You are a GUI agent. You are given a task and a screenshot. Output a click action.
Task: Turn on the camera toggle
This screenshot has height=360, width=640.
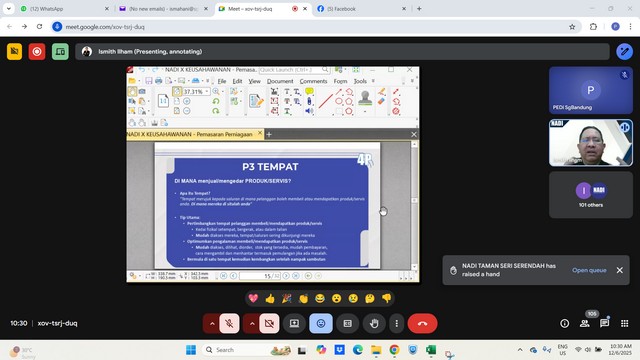[x=269, y=323]
